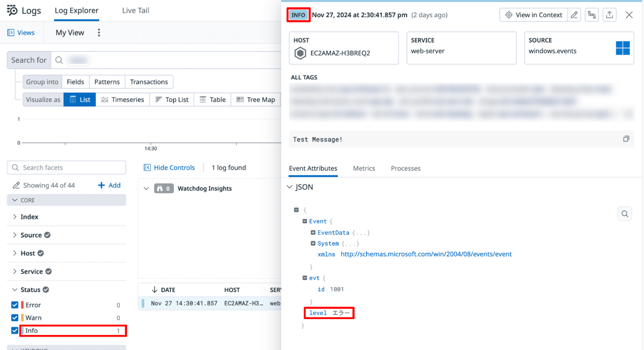The width and height of the screenshot is (644, 350).
Task: Expand the Index facet
Action: (14, 217)
